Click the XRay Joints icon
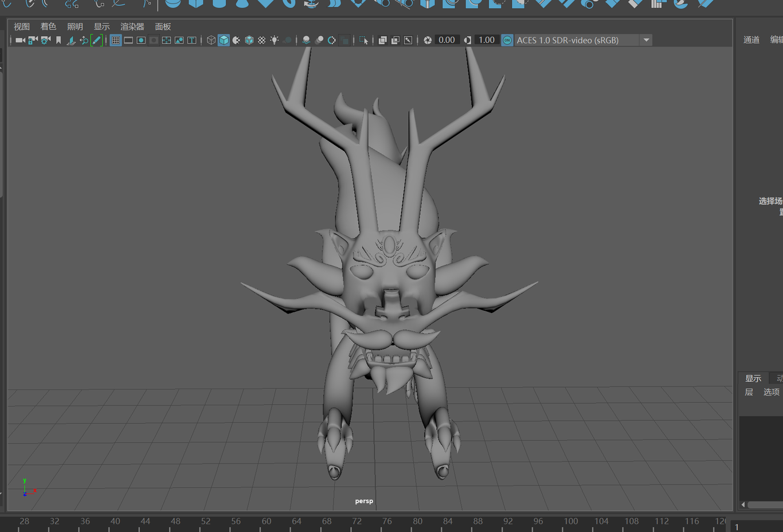The width and height of the screenshot is (783, 532). [x=408, y=40]
